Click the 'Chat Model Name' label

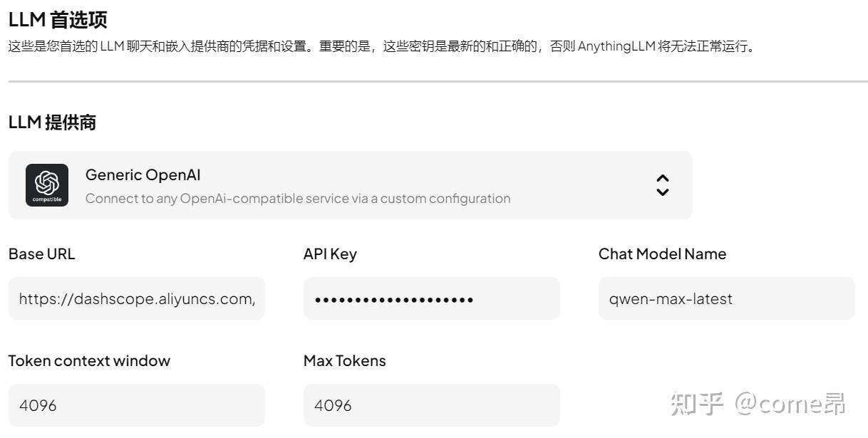(662, 254)
